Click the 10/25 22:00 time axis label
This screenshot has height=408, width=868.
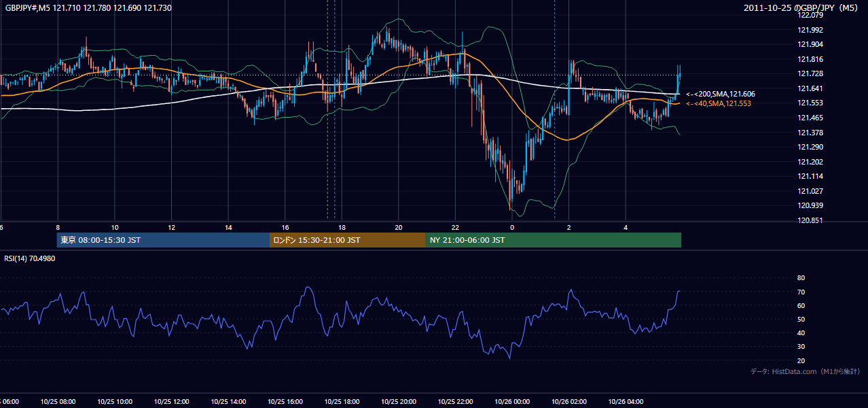coord(455,402)
